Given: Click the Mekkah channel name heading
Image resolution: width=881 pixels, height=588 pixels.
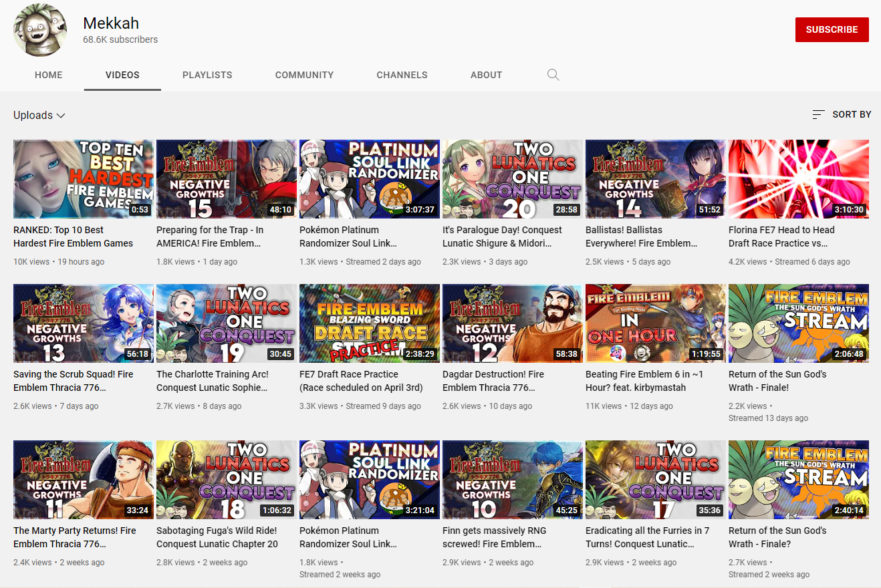Looking at the screenshot, I should [x=111, y=23].
